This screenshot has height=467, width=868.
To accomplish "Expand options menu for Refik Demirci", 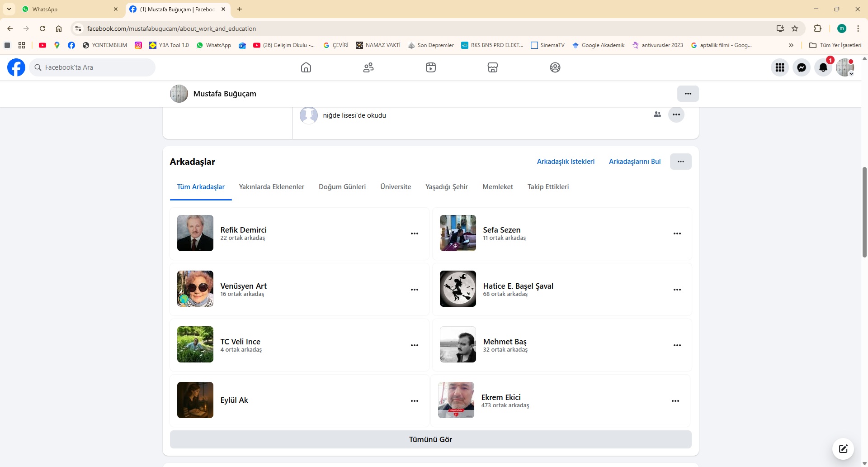I will [x=415, y=233].
